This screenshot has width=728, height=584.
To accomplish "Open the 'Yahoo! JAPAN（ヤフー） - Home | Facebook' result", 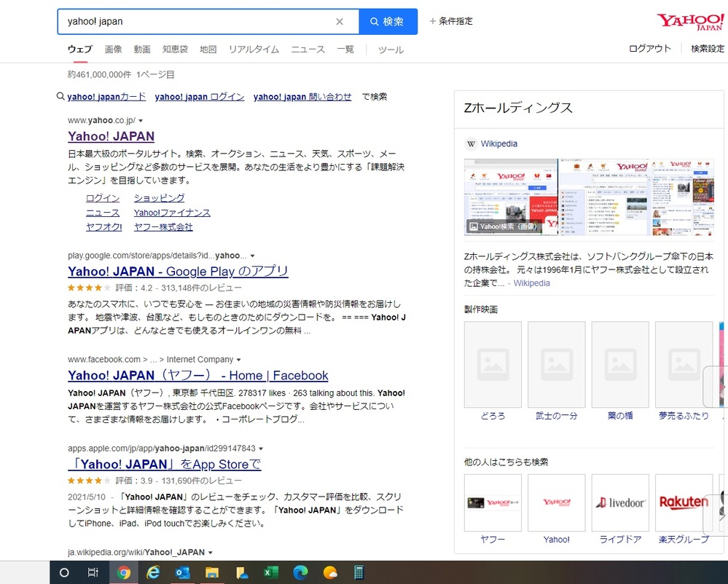I will 197,375.
